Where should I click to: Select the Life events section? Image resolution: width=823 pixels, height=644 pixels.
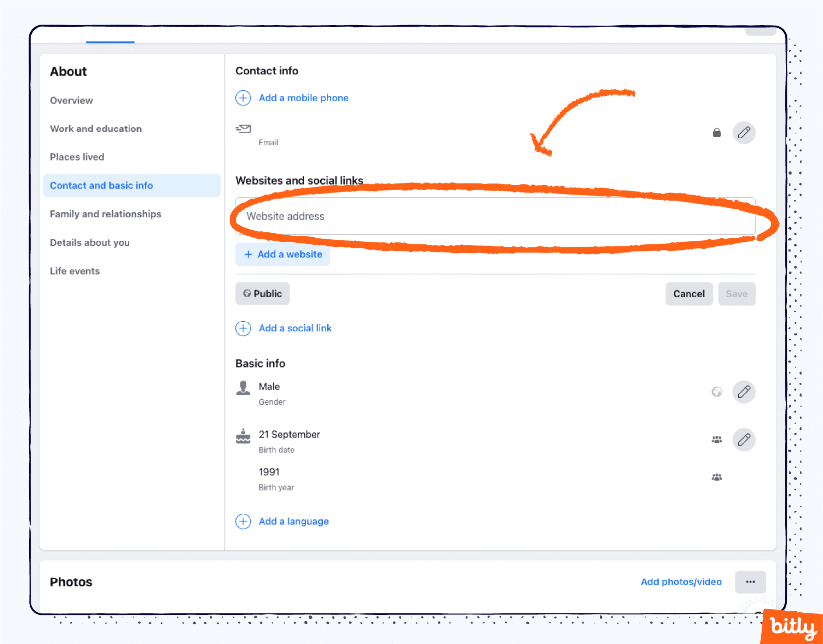(x=74, y=270)
